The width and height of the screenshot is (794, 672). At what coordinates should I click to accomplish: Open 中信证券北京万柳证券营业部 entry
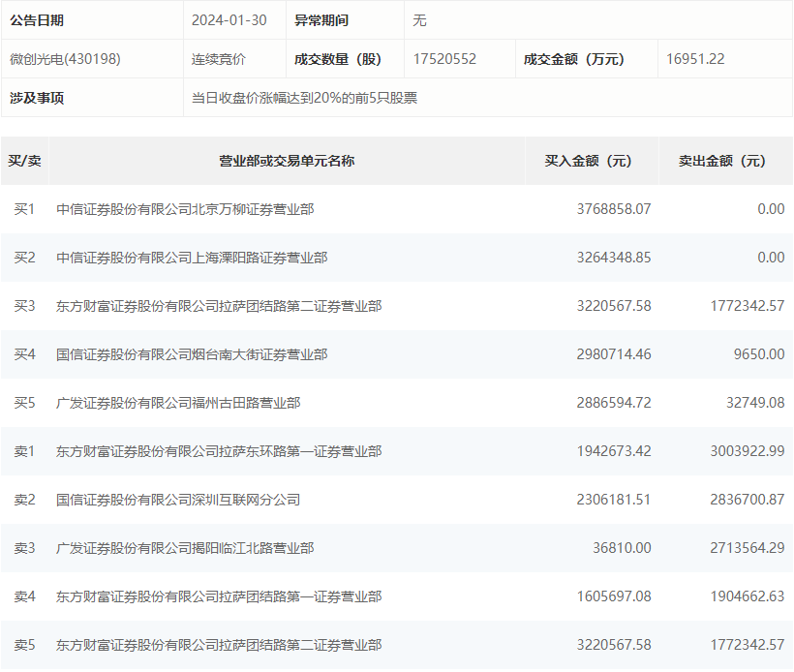click(x=185, y=209)
